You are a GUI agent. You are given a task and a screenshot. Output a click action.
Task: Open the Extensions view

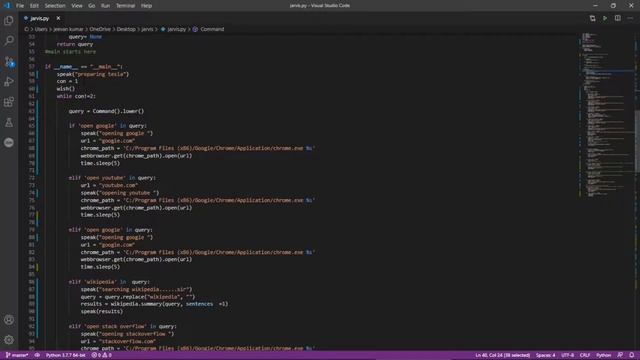pyautogui.click(x=9, y=102)
